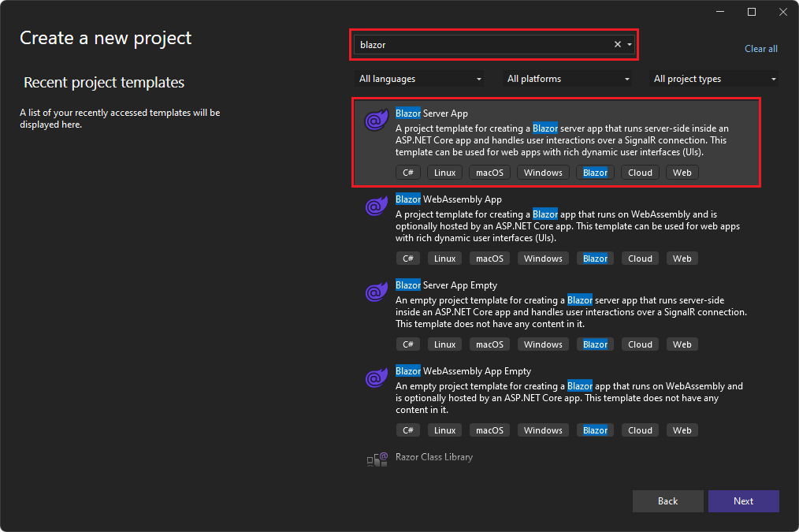Maximize the Create a new project window
The image size is (799, 532).
point(751,12)
